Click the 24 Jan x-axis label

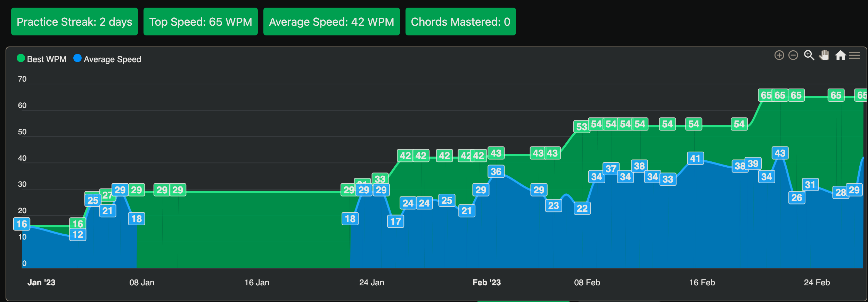click(x=371, y=283)
